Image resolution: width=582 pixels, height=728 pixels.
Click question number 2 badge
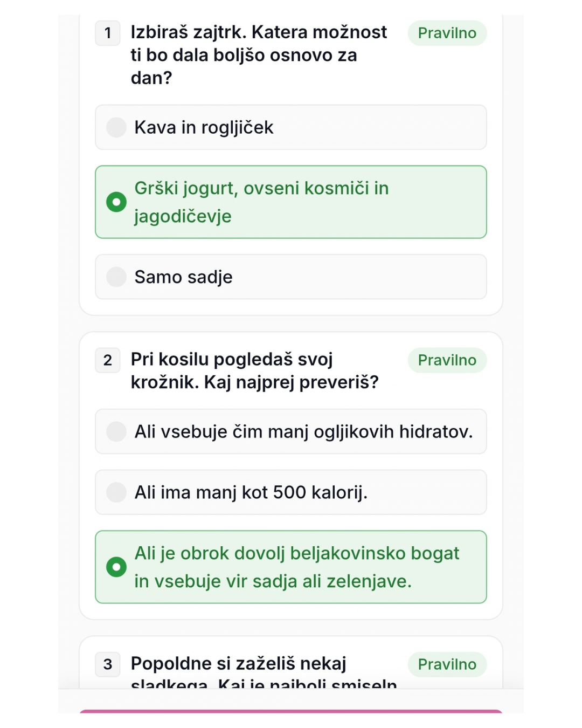[108, 360]
